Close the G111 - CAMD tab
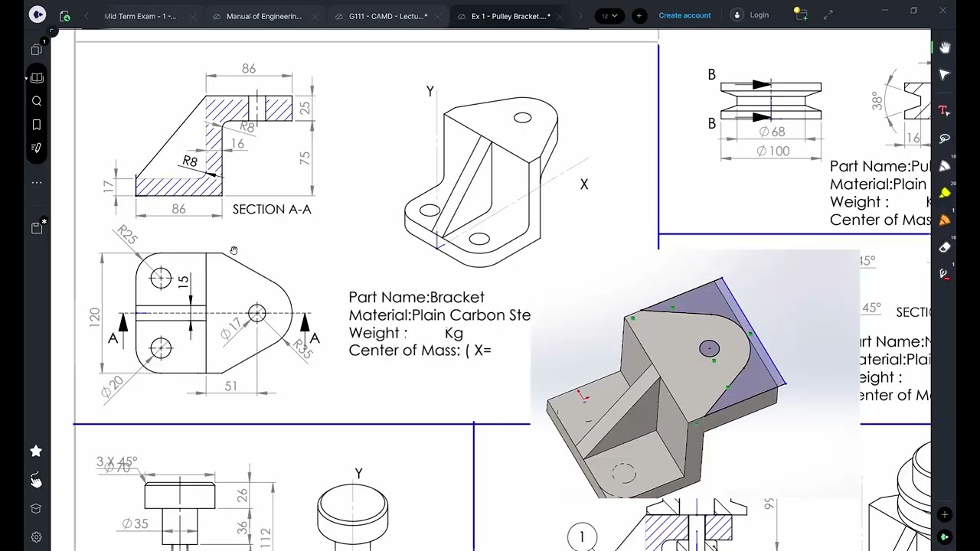Image resolution: width=980 pixels, height=551 pixels. coord(439,16)
